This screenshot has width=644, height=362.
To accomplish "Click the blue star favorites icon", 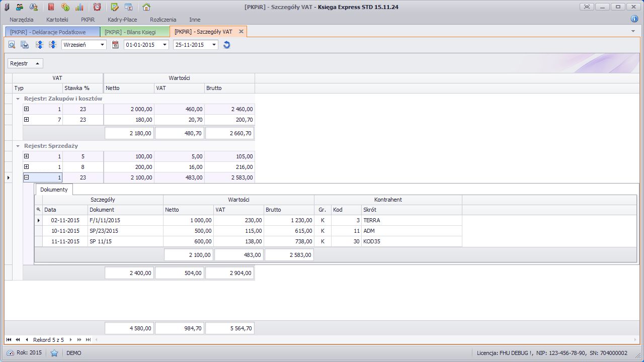I will (54, 353).
